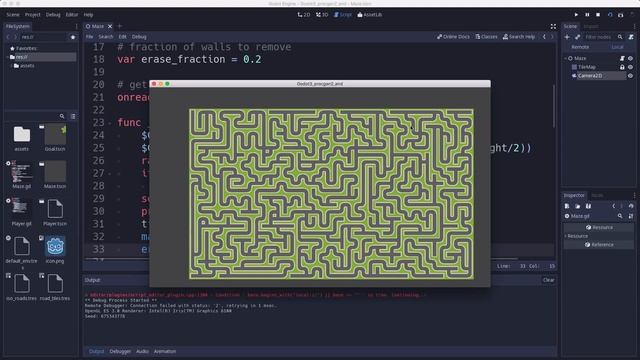Toggle file list view mode
Viewport: 640px width, 360px height.
73,116
